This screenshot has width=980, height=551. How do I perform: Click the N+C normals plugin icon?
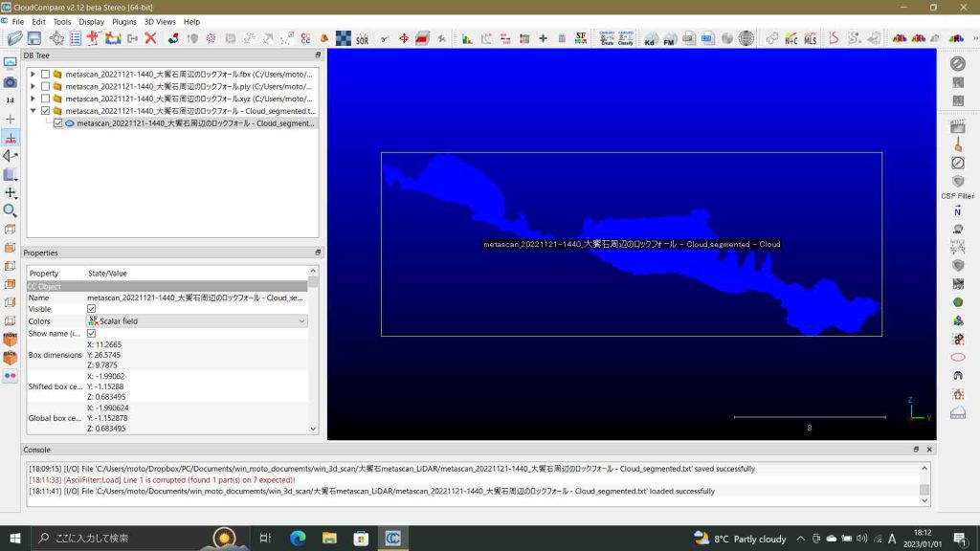click(x=791, y=38)
